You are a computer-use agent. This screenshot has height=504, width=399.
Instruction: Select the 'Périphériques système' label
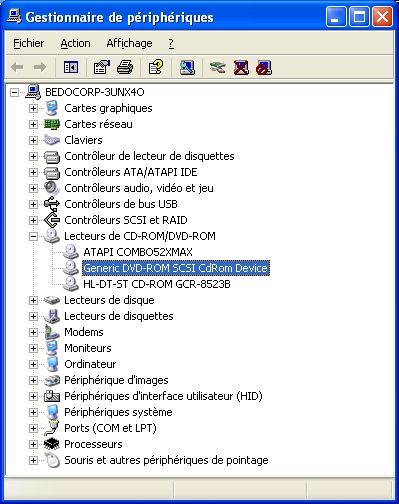pos(118,412)
